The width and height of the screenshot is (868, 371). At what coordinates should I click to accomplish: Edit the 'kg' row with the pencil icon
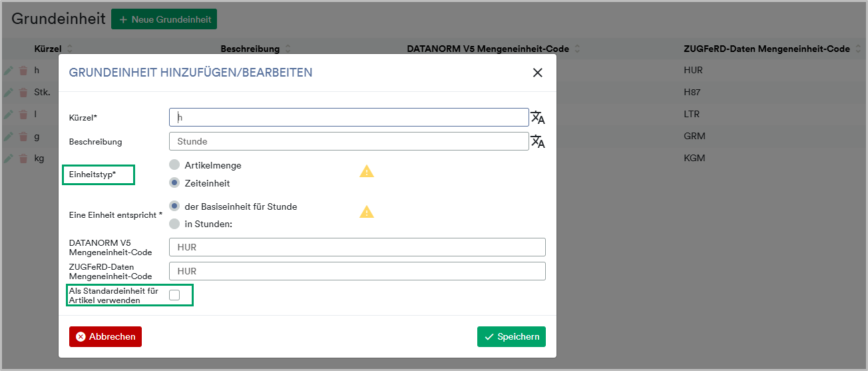pos(9,159)
